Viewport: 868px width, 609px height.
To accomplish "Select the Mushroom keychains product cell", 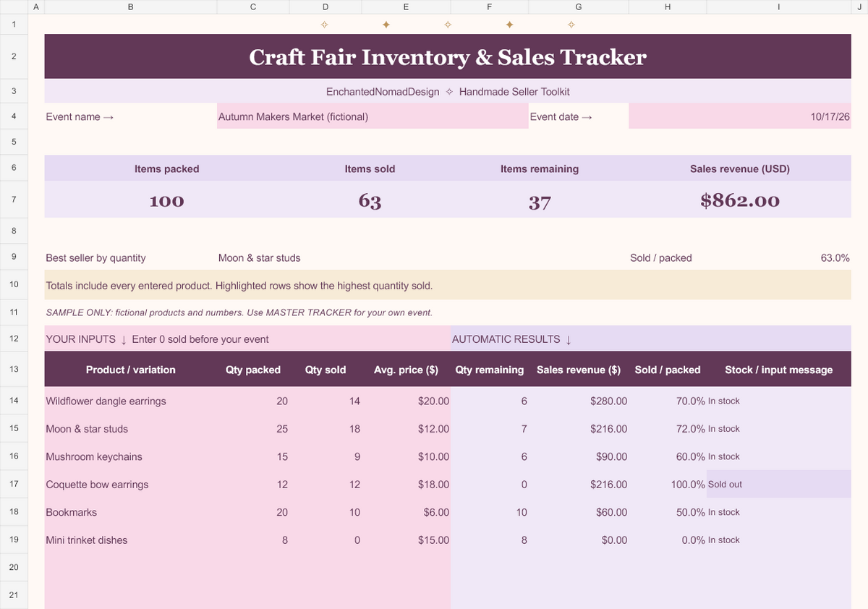I will pos(131,456).
